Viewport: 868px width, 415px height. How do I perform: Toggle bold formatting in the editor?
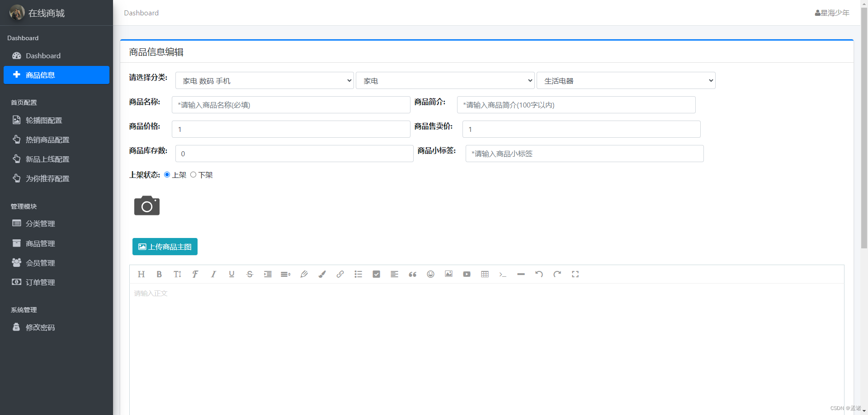click(159, 274)
